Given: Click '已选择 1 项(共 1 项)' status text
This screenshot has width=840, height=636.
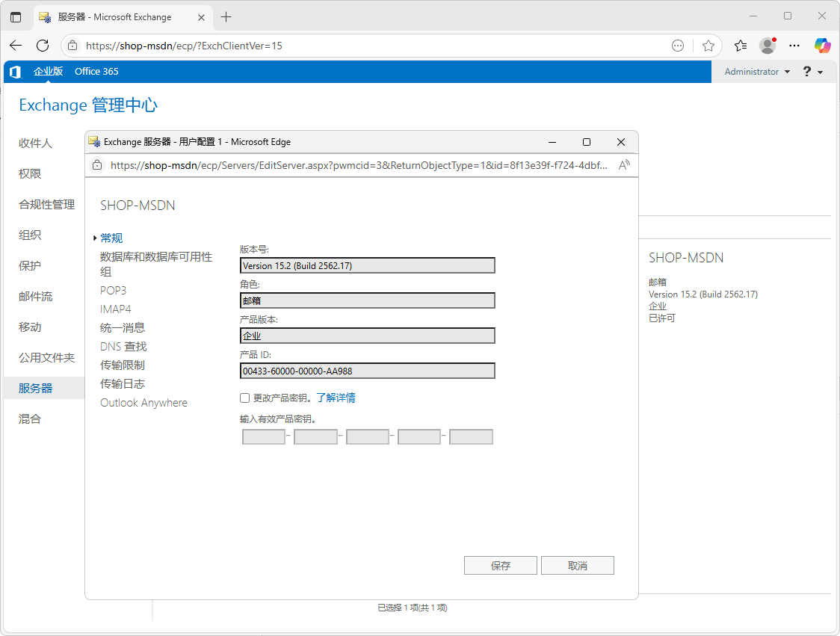Looking at the screenshot, I should tap(413, 608).
